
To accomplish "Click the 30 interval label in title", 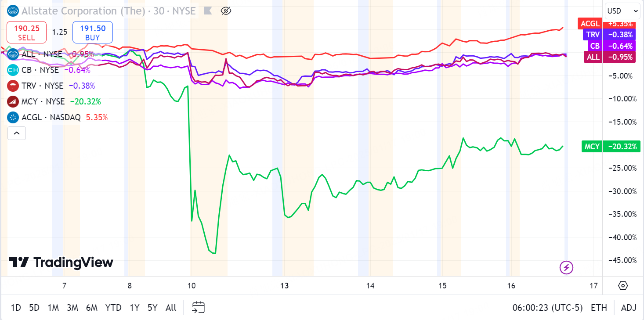I will click(159, 11).
